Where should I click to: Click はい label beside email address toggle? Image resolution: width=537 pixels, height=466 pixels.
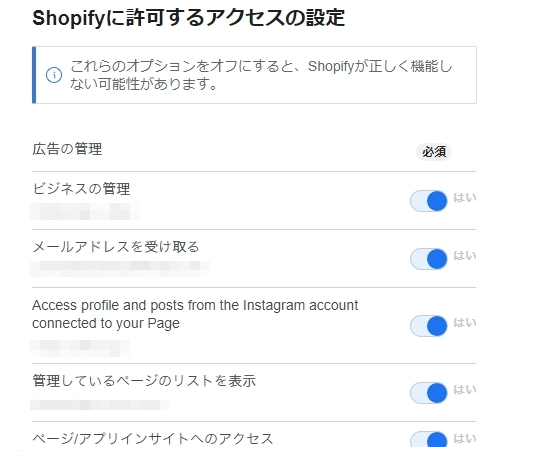(465, 255)
